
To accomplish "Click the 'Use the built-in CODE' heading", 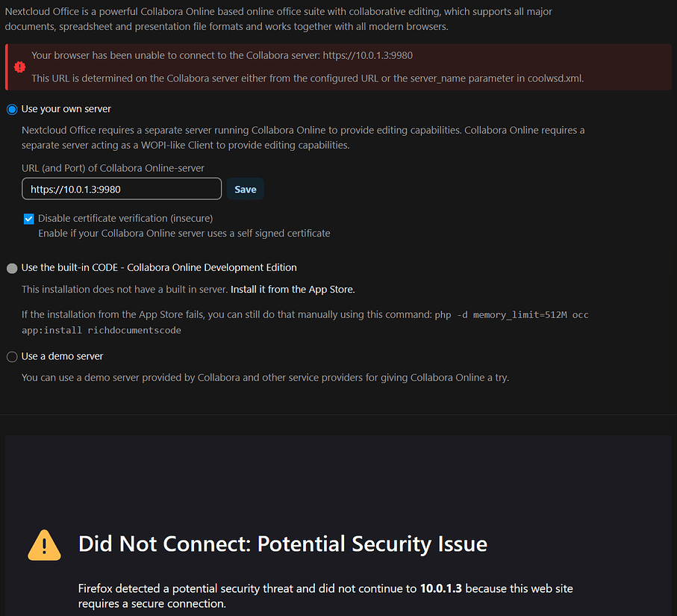I will tap(158, 267).
